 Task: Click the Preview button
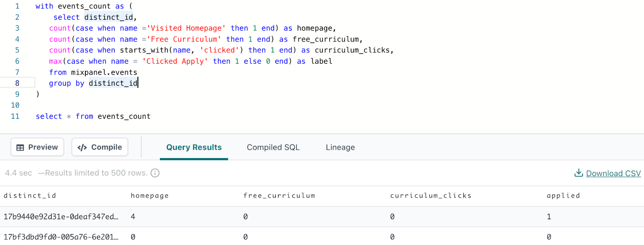point(37,147)
